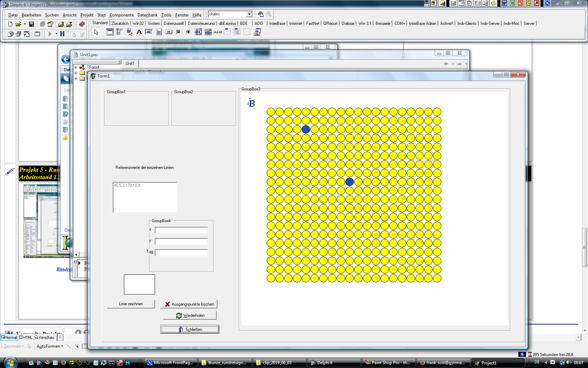
Task: Switch to the Dialoge palette tab
Action: 348,23
